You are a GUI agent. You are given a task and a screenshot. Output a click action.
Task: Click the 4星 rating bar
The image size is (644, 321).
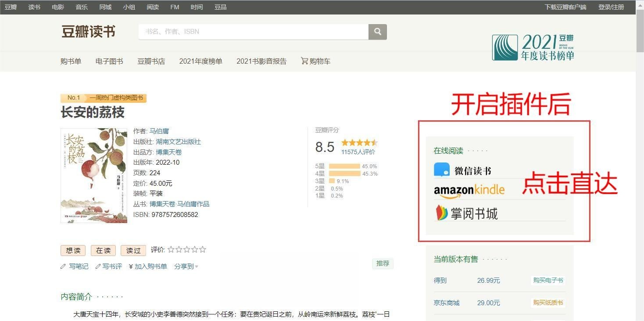coord(344,173)
